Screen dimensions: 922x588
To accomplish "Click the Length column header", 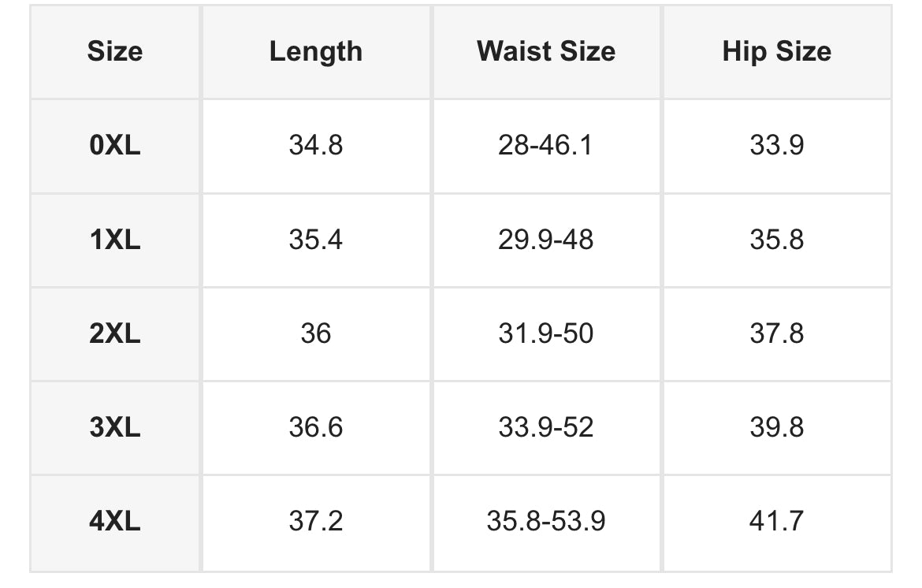I will point(316,52).
